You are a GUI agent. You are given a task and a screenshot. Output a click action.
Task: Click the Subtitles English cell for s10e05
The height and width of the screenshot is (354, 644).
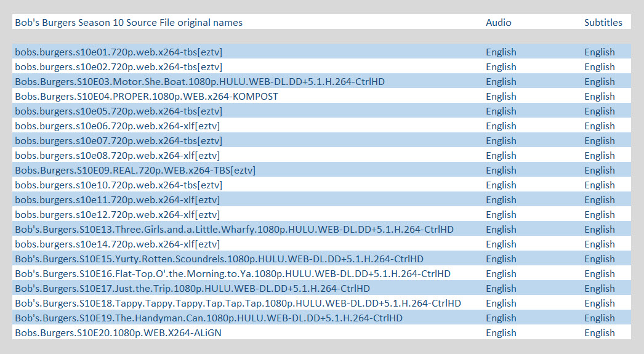tap(599, 111)
